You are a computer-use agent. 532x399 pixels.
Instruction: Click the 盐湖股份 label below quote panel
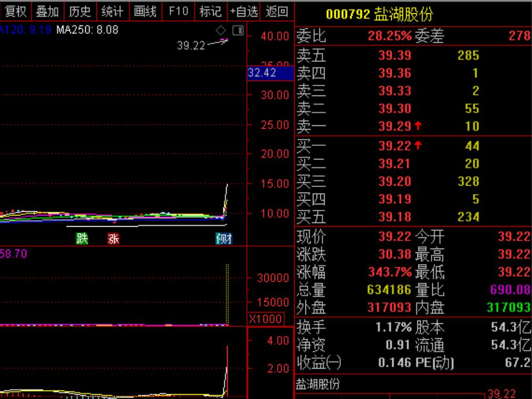point(318,384)
